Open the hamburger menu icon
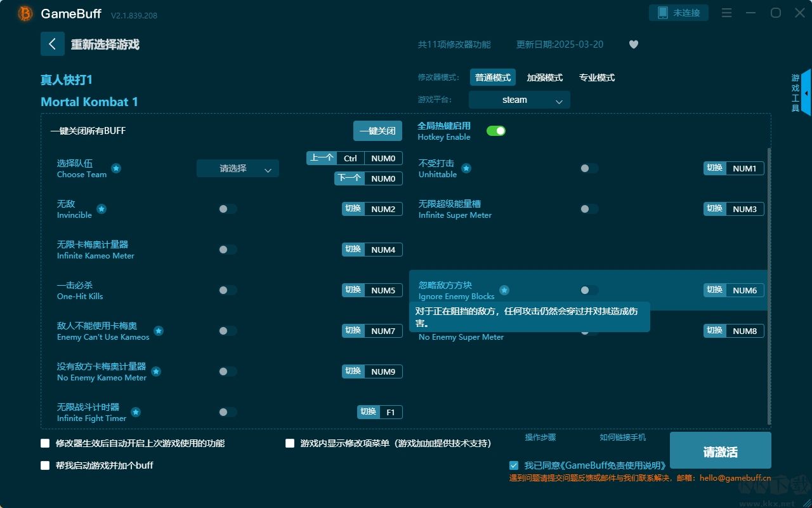812x508 pixels. click(x=726, y=13)
